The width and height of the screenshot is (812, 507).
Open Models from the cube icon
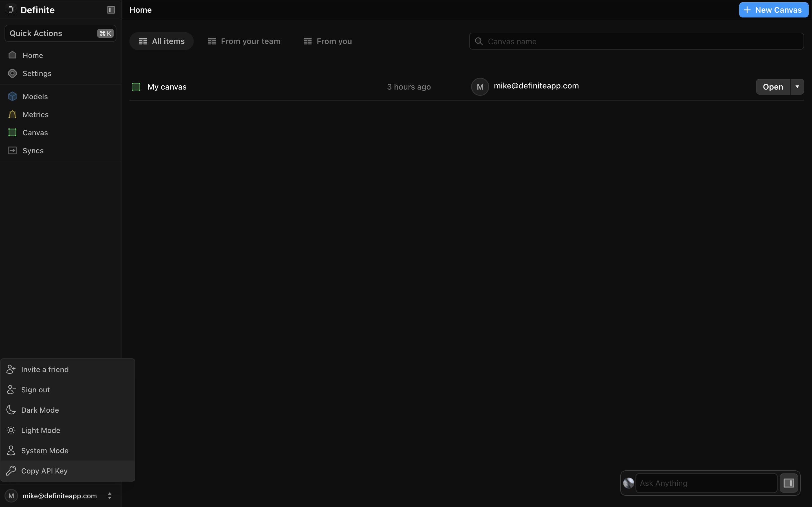[x=12, y=97]
